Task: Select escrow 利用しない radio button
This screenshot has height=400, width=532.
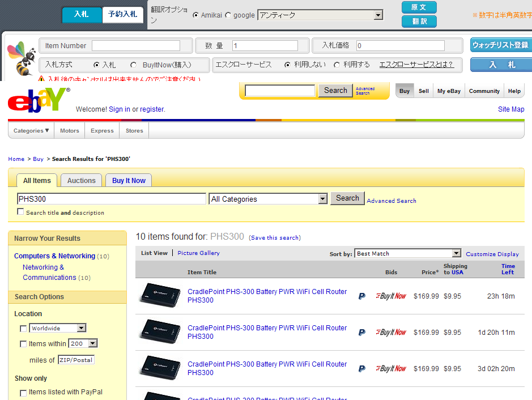Action: pyautogui.click(x=287, y=65)
